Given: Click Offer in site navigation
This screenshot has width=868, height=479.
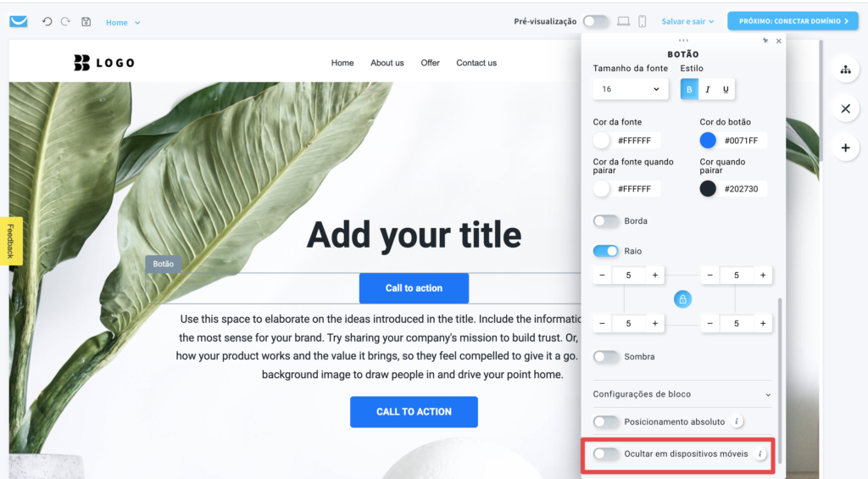Looking at the screenshot, I should (x=430, y=63).
